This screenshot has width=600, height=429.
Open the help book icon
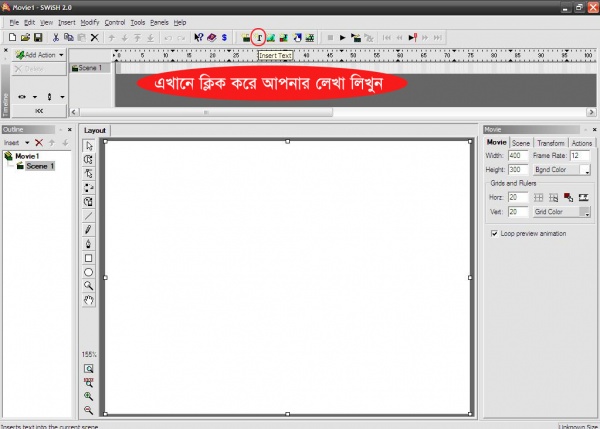coord(212,38)
